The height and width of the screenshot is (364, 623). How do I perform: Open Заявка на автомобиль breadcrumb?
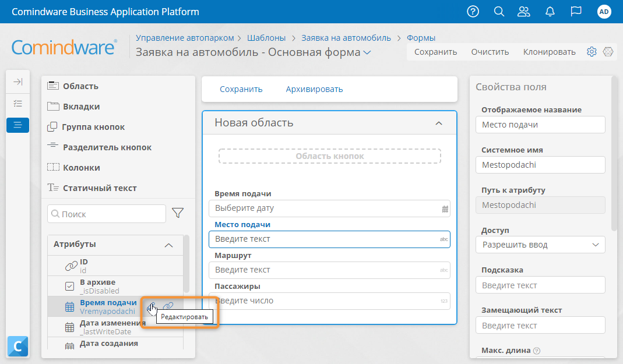click(x=346, y=38)
